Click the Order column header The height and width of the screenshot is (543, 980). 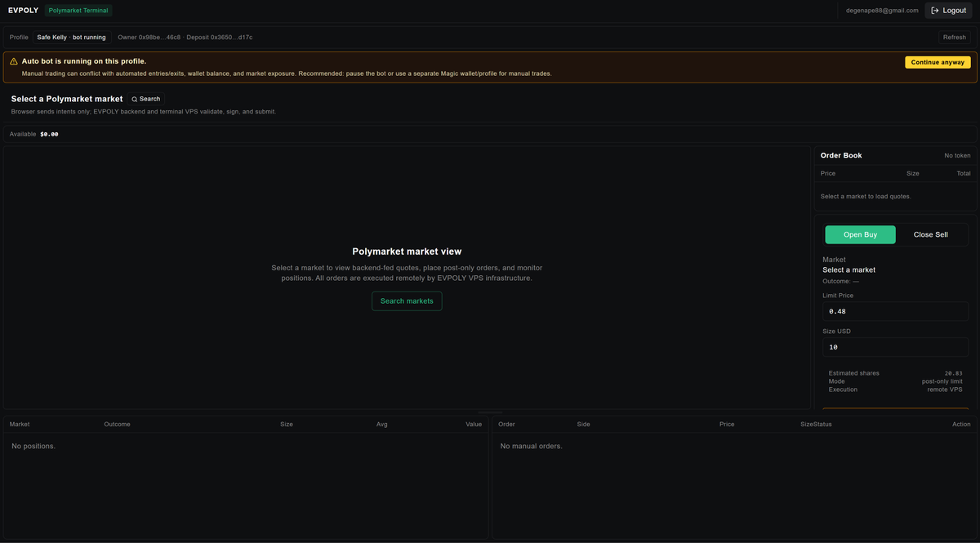pos(506,424)
